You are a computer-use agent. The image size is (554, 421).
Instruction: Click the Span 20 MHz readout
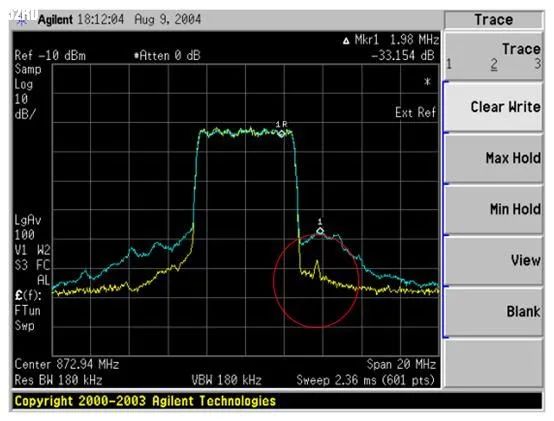[401, 364]
